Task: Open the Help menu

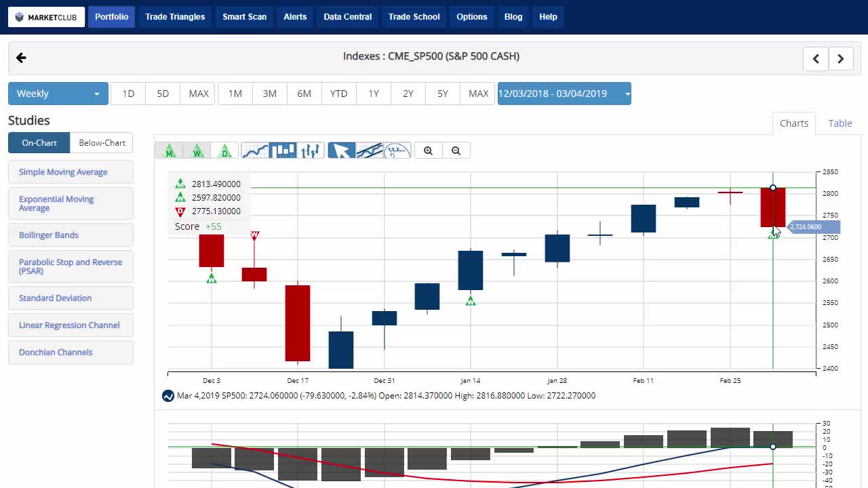Action: [548, 17]
